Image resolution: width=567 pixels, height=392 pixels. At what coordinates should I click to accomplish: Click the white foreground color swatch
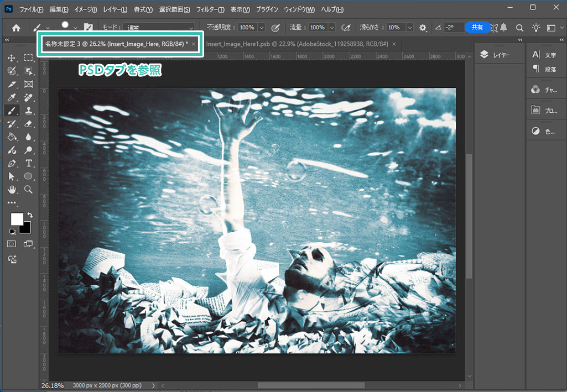pos(16,219)
